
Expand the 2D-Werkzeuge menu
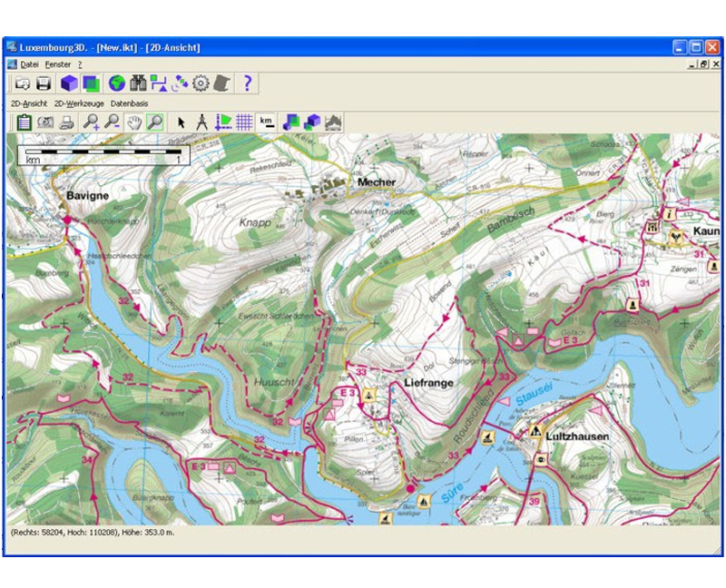pos(79,103)
